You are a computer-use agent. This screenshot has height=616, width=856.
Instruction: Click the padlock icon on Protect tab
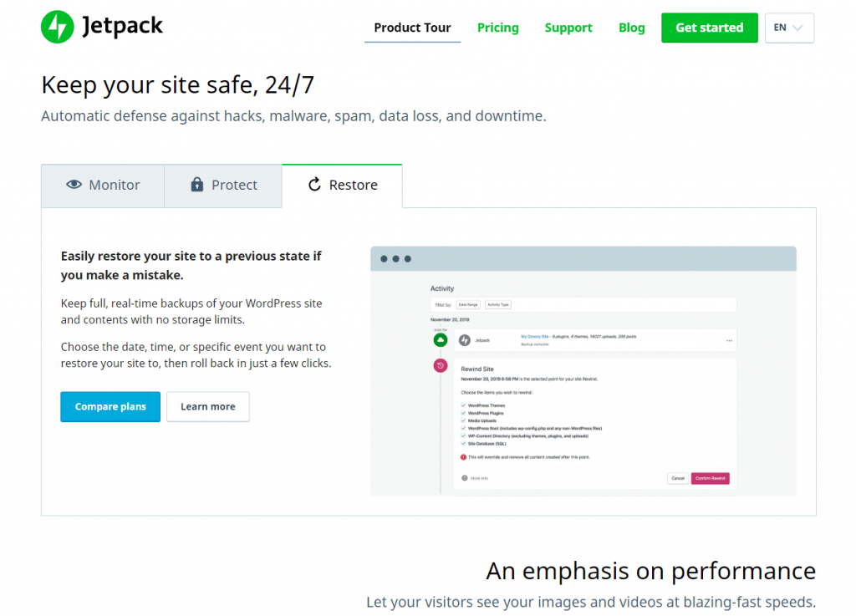click(197, 185)
